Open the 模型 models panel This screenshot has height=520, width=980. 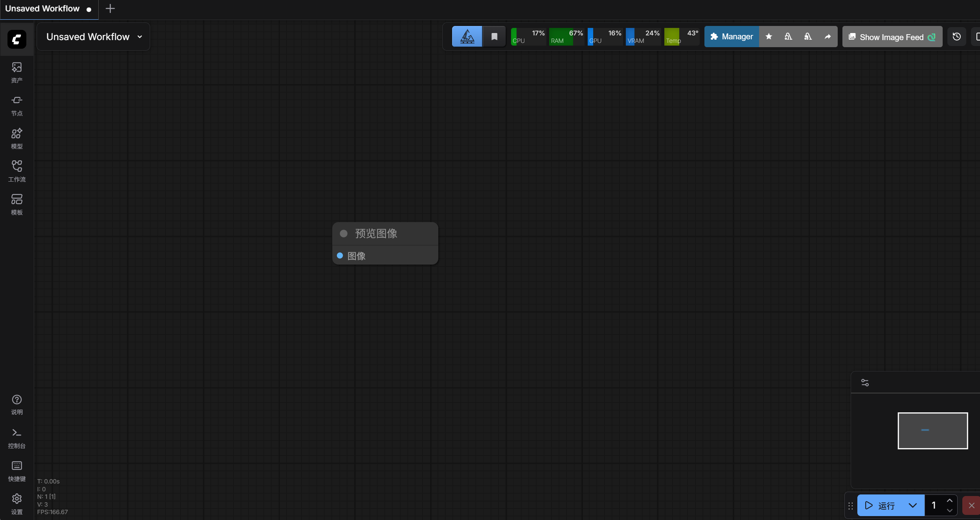point(17,139)
